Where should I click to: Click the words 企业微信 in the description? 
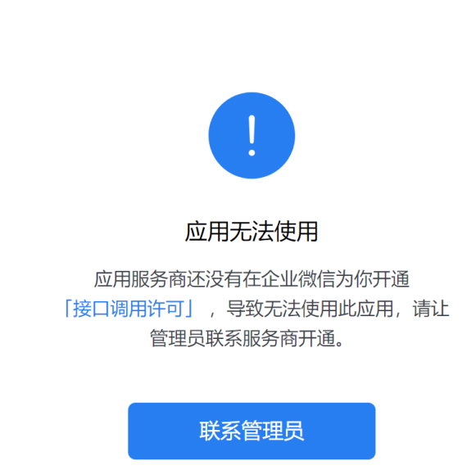click(297, 279)
